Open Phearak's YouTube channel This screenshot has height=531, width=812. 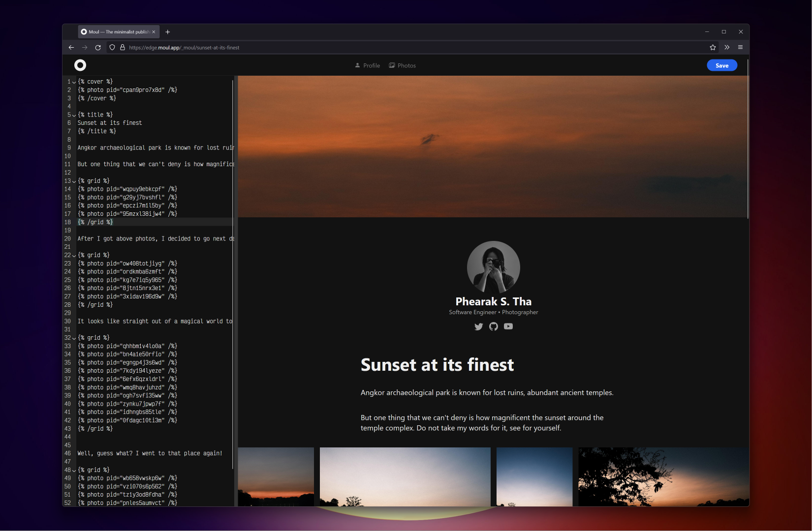point(508,326)
